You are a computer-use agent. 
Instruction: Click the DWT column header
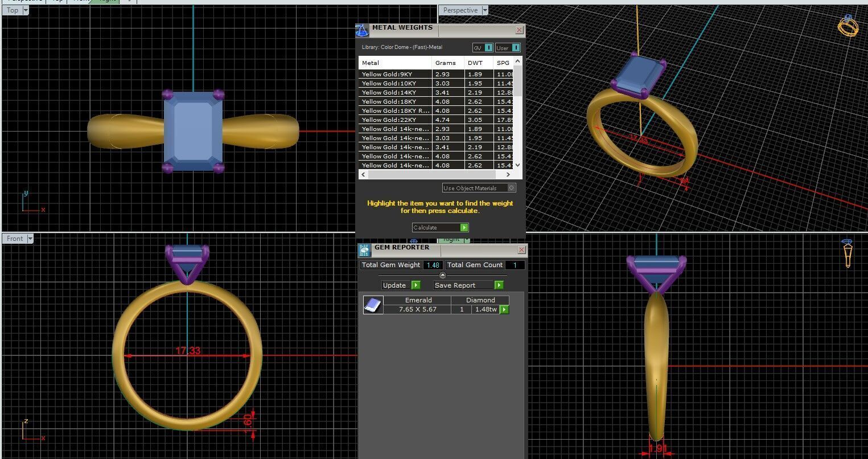(480, 63)
